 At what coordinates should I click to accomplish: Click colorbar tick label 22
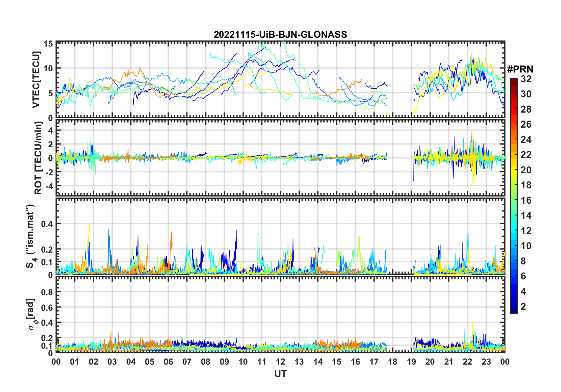click(x=526, y=154)
